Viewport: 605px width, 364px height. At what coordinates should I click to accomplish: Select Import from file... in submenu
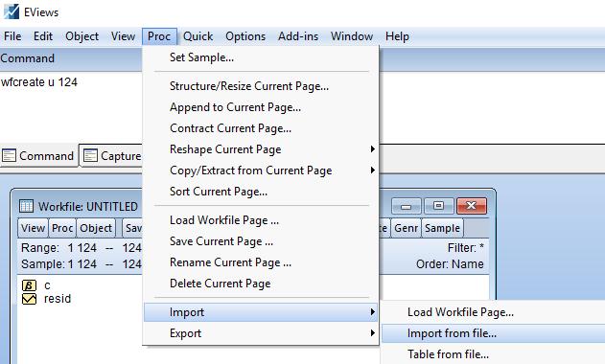493,333
